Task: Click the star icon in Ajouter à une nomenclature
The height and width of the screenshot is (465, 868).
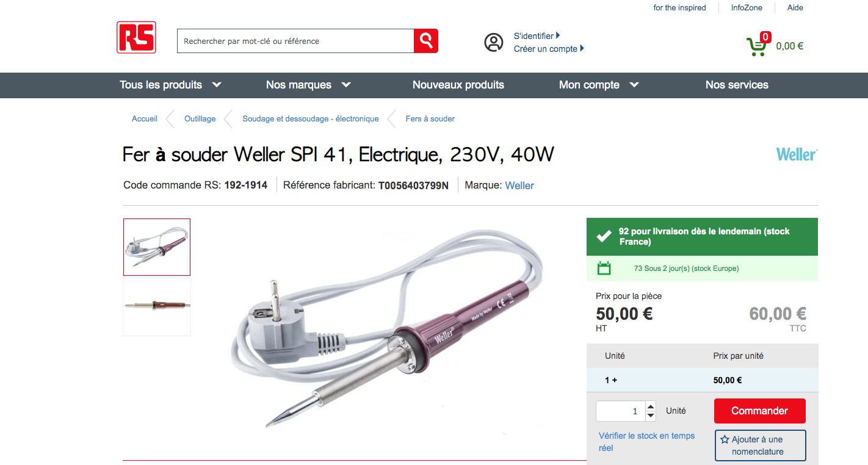Action: pos(725,439)
